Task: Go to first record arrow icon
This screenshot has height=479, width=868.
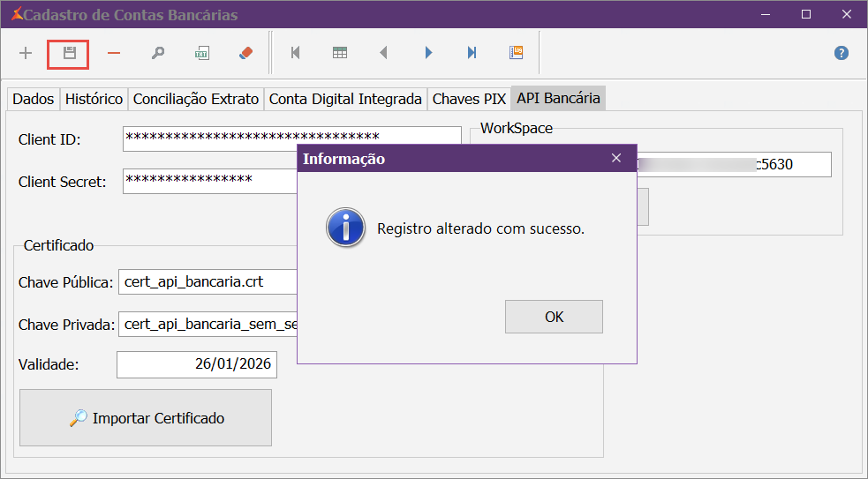Action: 295,53
